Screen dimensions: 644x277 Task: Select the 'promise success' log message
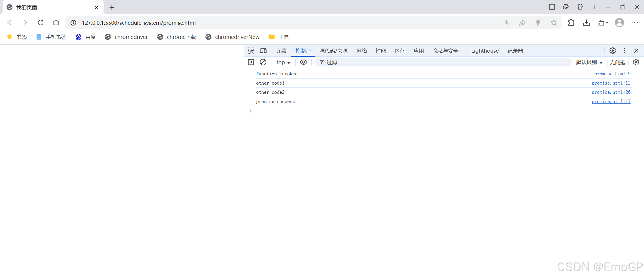tap(275, 102)
